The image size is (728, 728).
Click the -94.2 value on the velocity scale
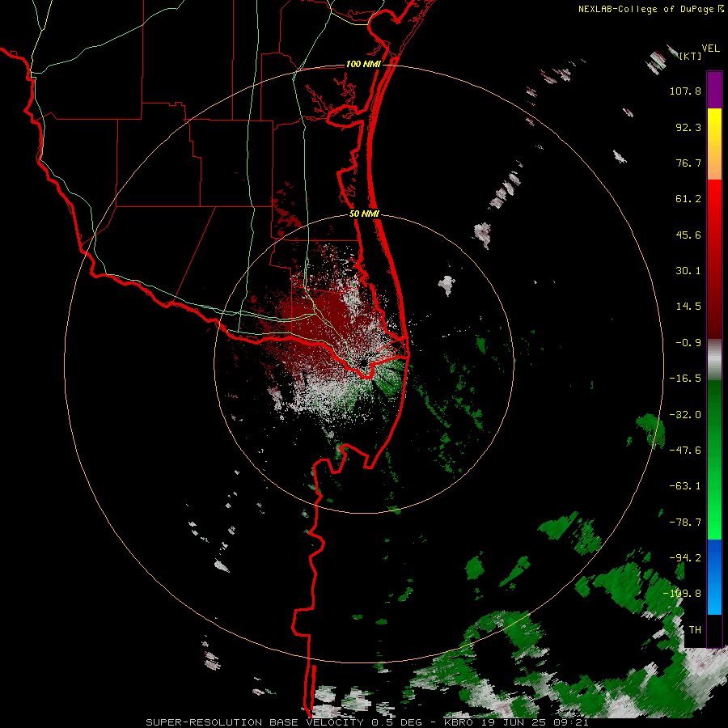pos(685,558)
